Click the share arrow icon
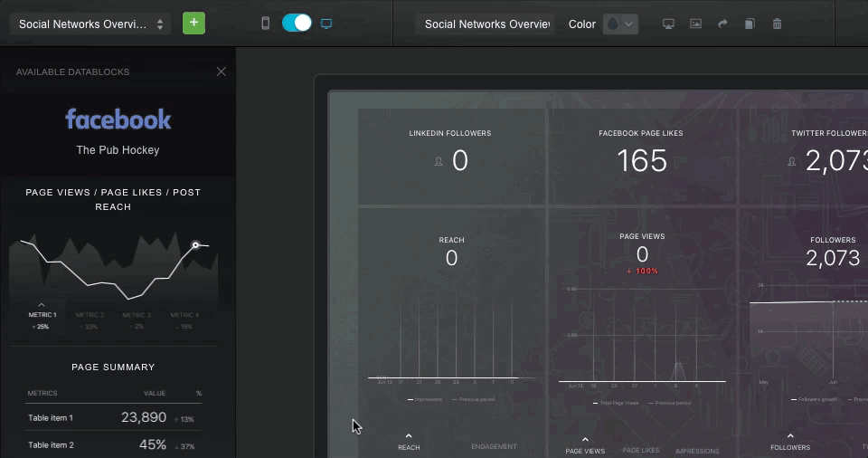Viewport: 868px width, 458px height. click(x=722, y=24)
